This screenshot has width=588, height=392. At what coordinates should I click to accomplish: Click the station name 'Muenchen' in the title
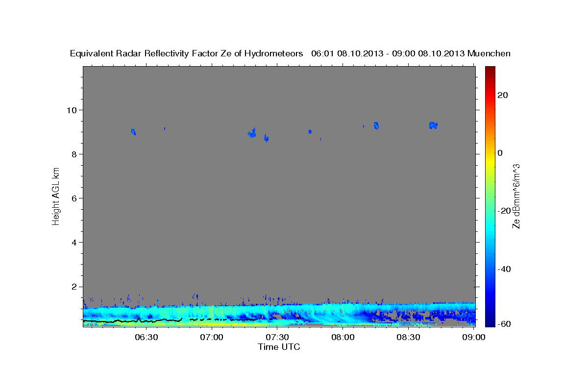[489, 53]
